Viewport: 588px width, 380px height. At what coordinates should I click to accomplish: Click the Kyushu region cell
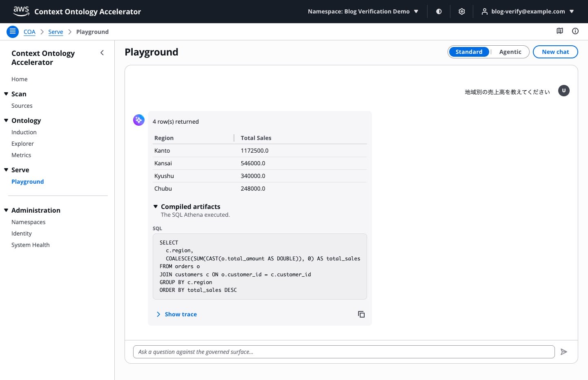click(164, 176)
